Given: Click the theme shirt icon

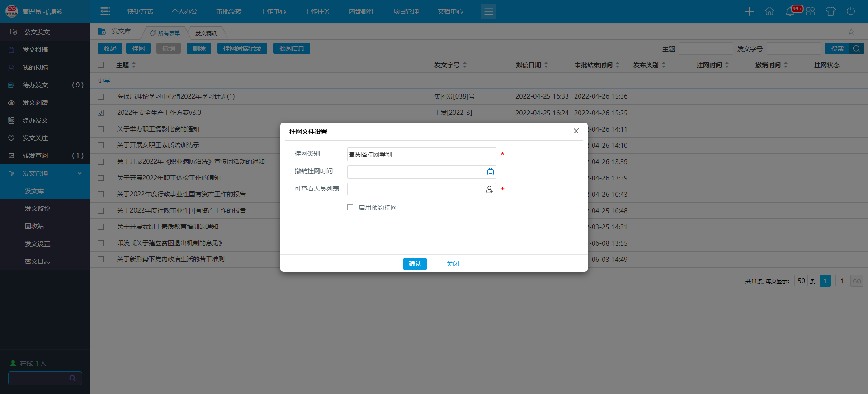Looking at the screenshot, I should click(830, 11).
